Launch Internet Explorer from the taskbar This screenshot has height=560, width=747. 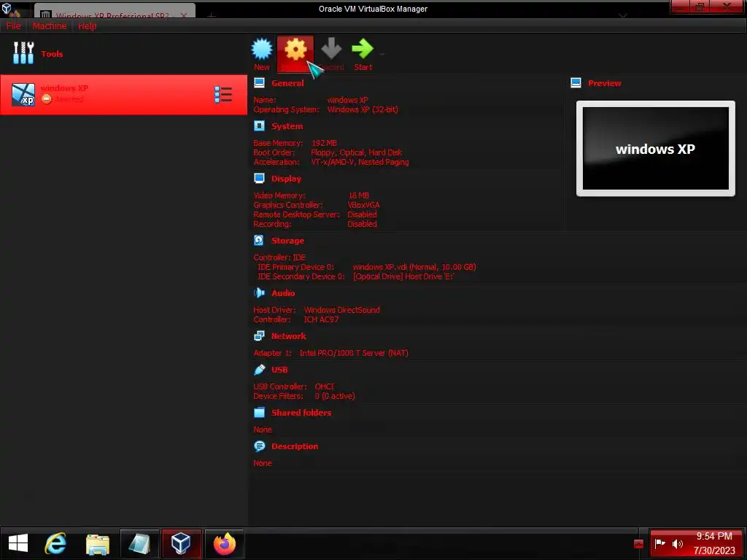pos(55,543)
